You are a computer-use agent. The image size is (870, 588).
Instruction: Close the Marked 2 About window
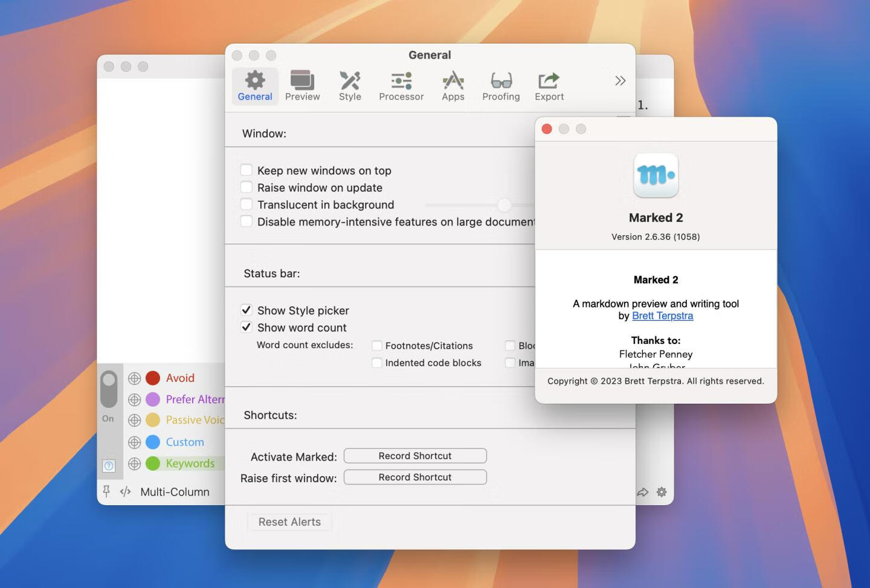547,129
